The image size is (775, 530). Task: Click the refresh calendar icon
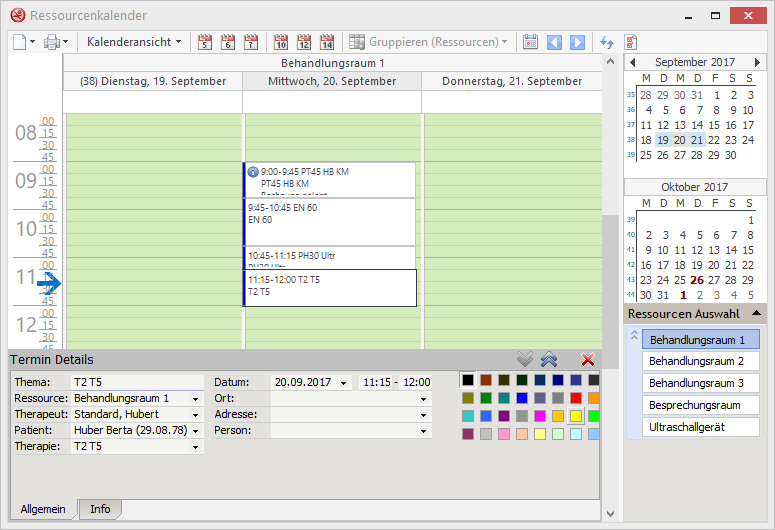[606, 42]
